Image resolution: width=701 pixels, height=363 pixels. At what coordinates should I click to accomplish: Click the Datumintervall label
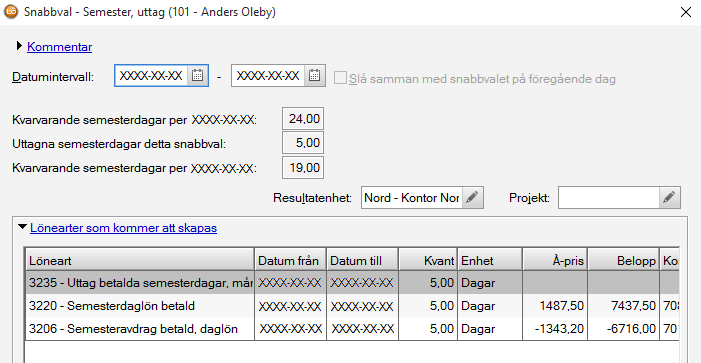(x=53, y=77)
